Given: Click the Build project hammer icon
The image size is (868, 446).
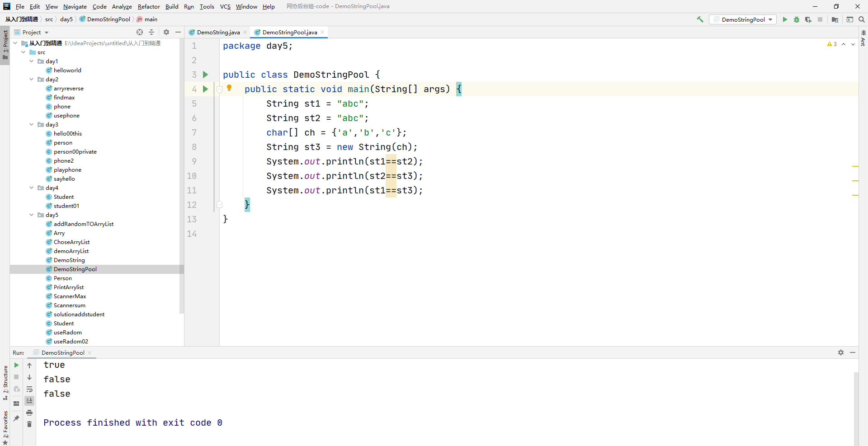Looking at the screenshot, I should click(700, 19).
